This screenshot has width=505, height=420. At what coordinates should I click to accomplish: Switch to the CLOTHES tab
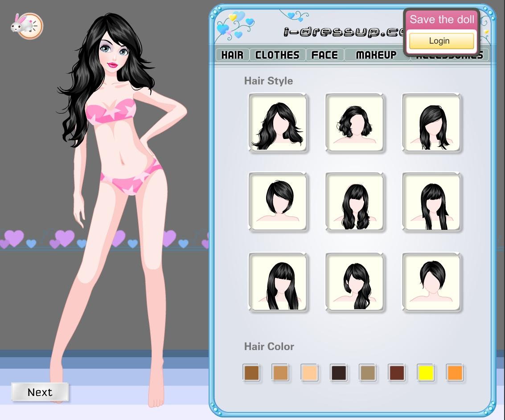tap(277, 55)
